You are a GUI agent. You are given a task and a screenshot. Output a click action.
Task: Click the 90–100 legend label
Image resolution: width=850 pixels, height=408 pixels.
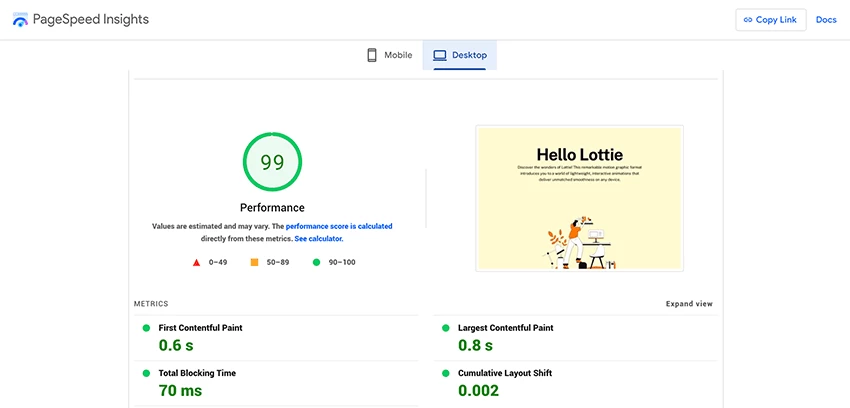point(342,262)
